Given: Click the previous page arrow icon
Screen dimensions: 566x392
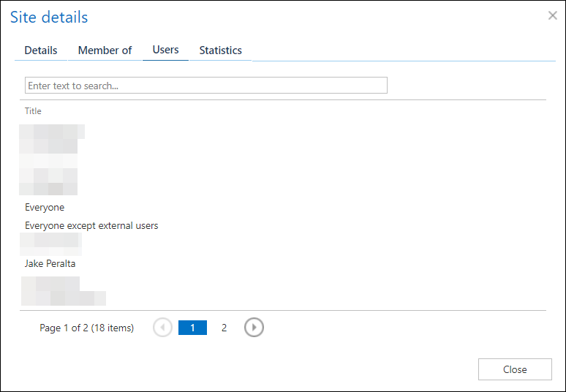Looking at the screenshot, I should (162, 328).
